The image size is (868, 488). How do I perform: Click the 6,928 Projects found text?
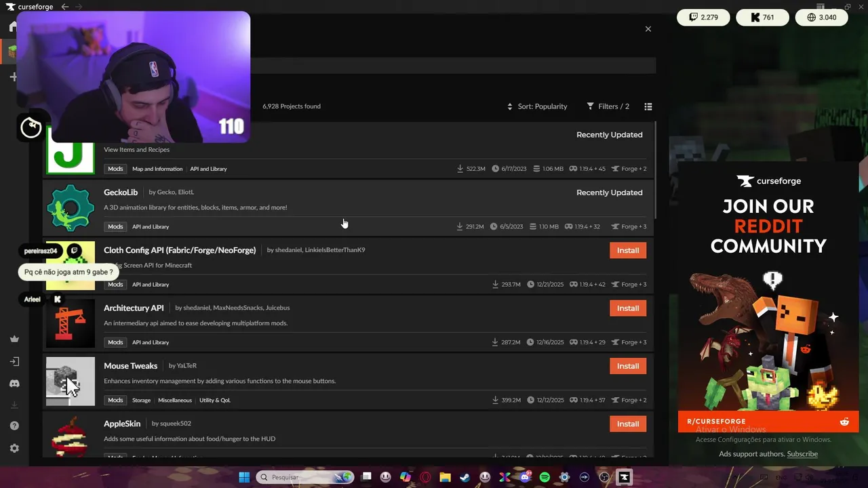point(292,106)
